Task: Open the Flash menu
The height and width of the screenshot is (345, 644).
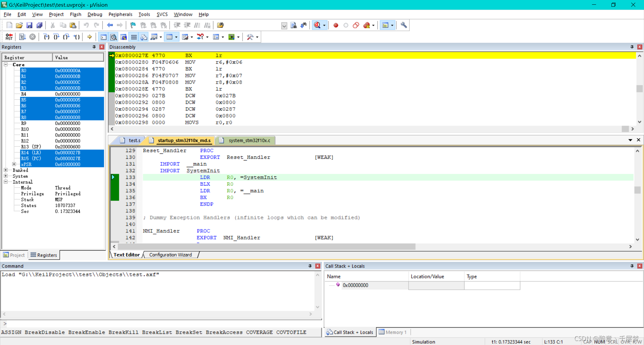Action: coord(75,14)
